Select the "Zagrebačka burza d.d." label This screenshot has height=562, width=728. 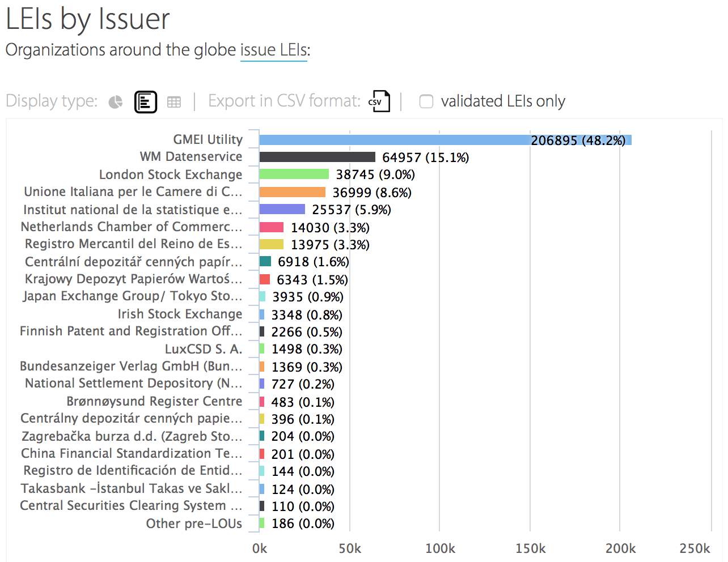[132, 436]
